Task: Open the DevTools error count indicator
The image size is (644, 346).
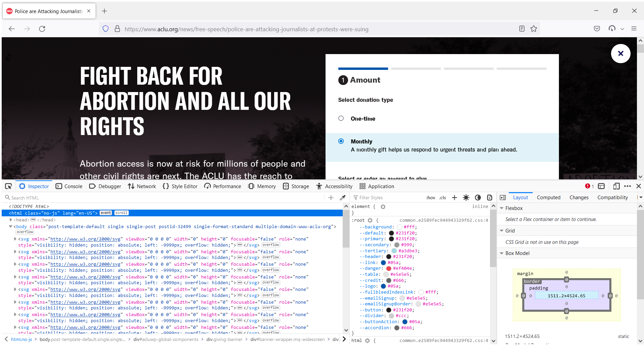Action: coord(589,186)
